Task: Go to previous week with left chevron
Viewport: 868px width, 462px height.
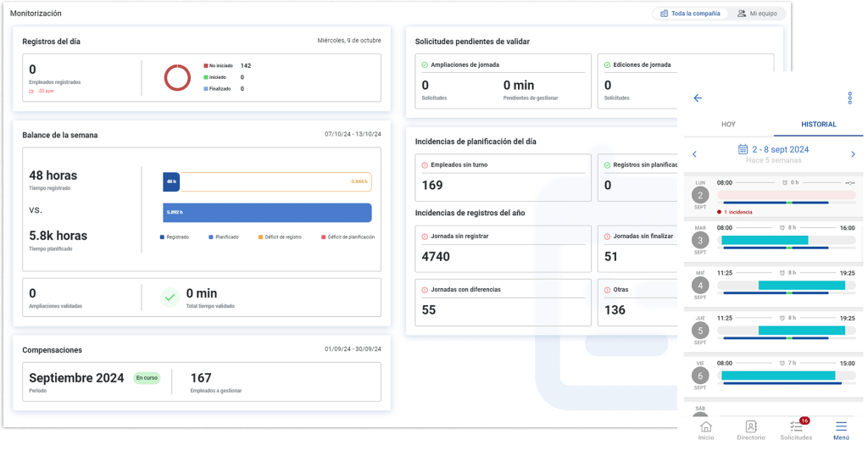Action: click(x=695, y=154)
